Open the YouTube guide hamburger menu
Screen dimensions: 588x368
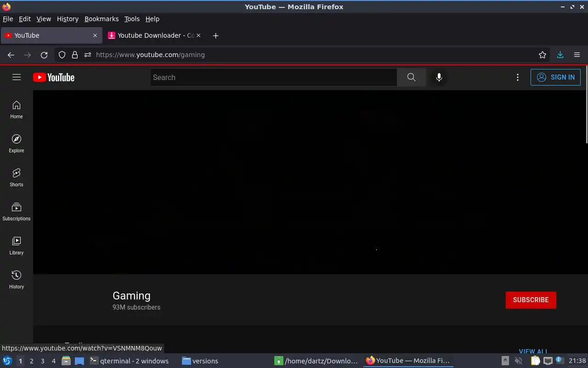[17, 77]
